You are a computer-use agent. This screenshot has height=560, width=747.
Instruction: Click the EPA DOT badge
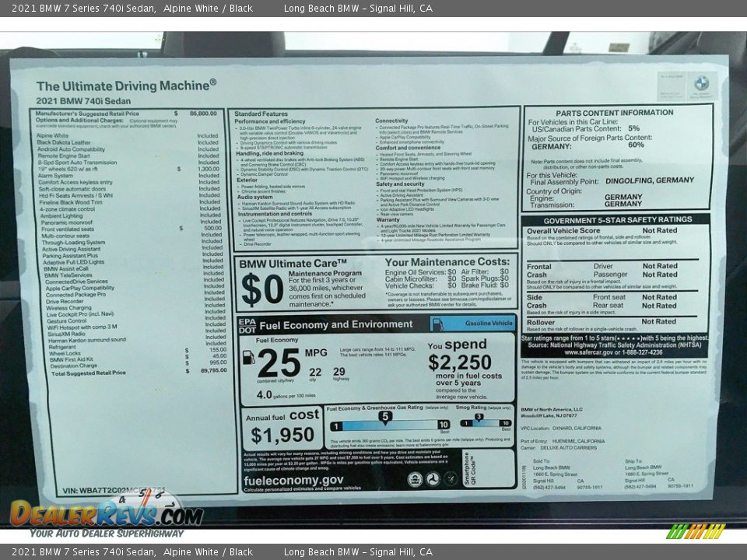click(247, 326)
